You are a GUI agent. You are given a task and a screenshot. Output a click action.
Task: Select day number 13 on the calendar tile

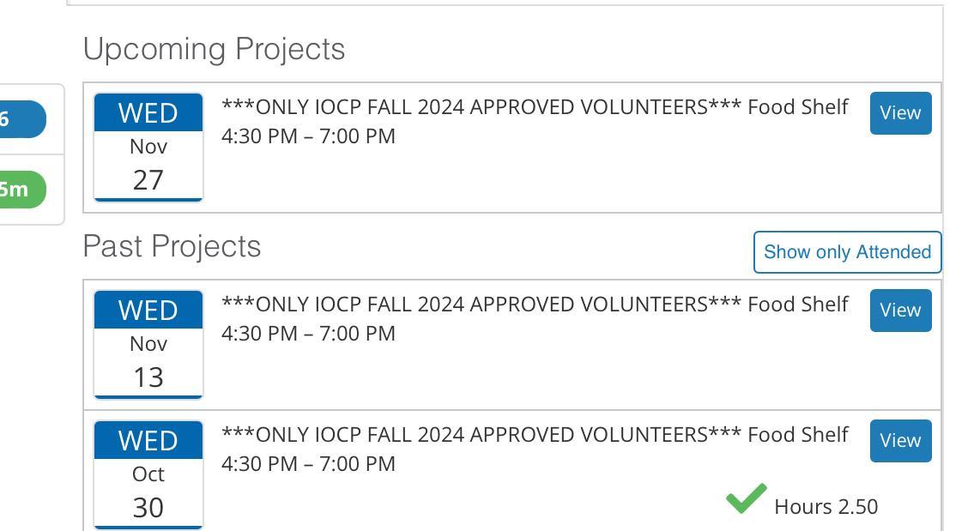(148, 377)
